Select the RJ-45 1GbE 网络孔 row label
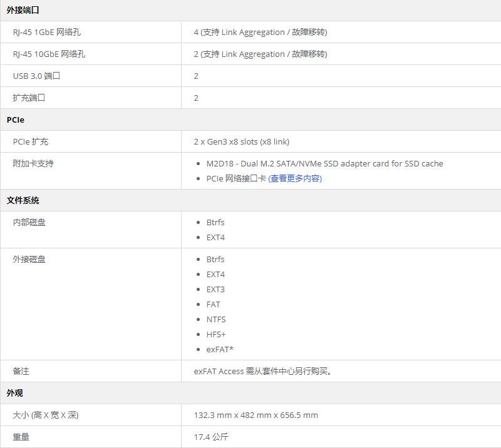Viewport: 501px width, 448px height. coord(49,32)
